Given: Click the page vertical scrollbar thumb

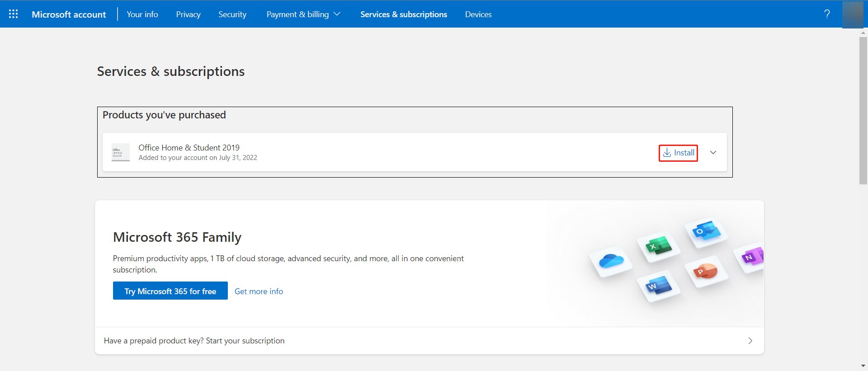Looking at the screenshot, I should (x=863, y=111).
